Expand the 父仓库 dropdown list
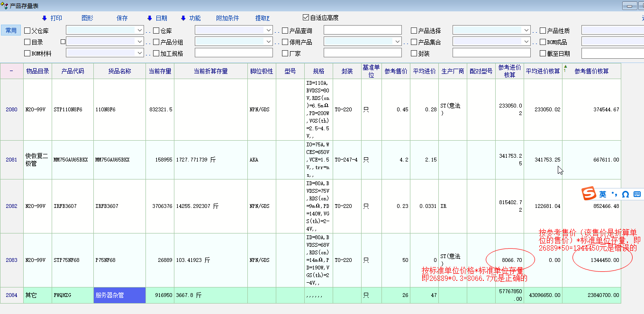644x314 pixels. click(139, 30)
